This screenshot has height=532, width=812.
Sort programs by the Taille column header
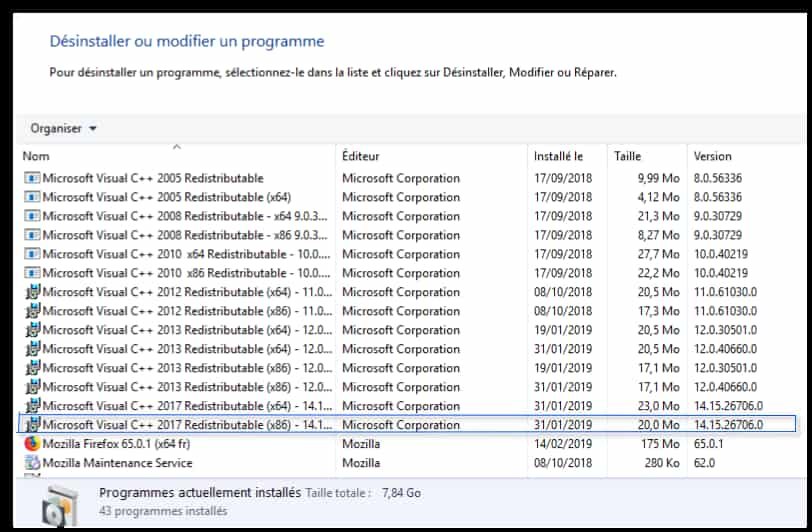tap(627, 156)
